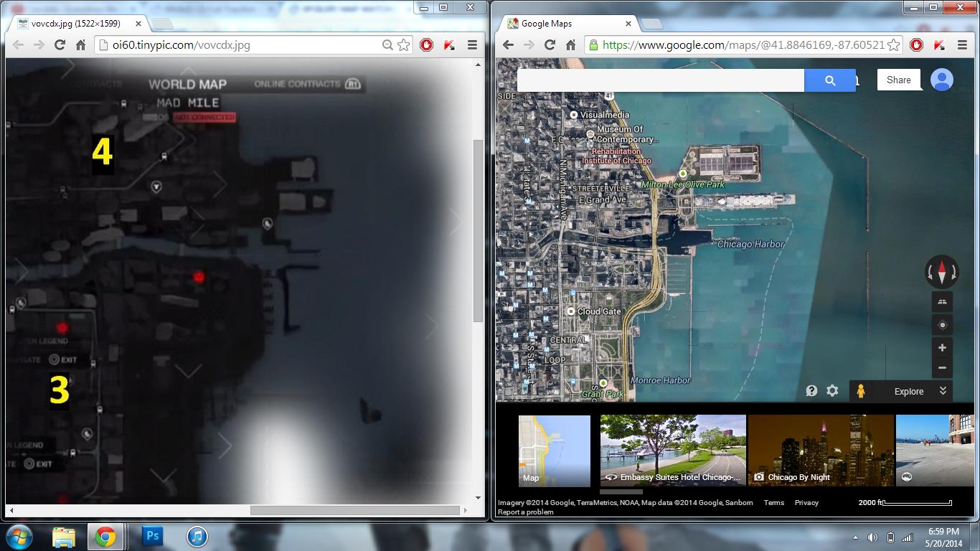Select the Milton Lee Olive Park label
Viewport: 980px width, 551px height.
pyautogui.click(x=683, y=184)
